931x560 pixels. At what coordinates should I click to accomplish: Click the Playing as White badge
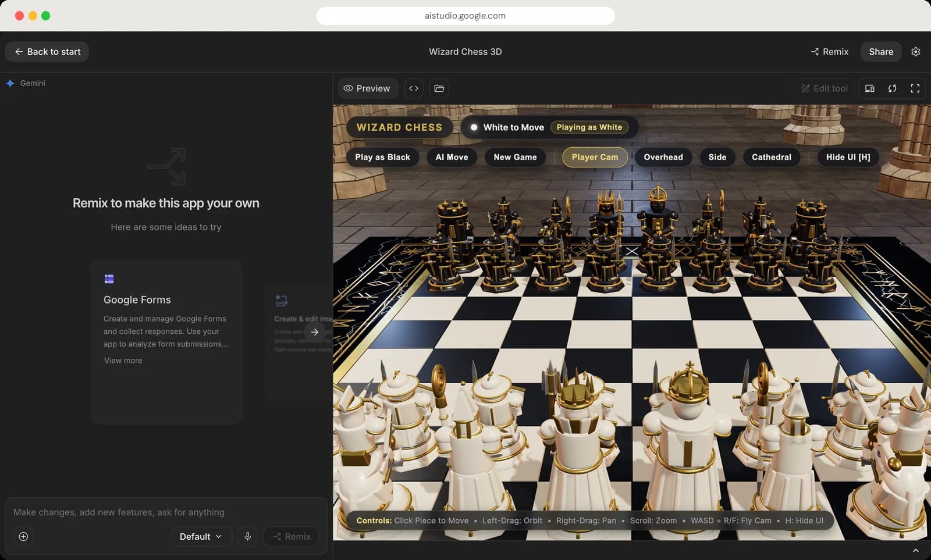click(x=589, y=127)
